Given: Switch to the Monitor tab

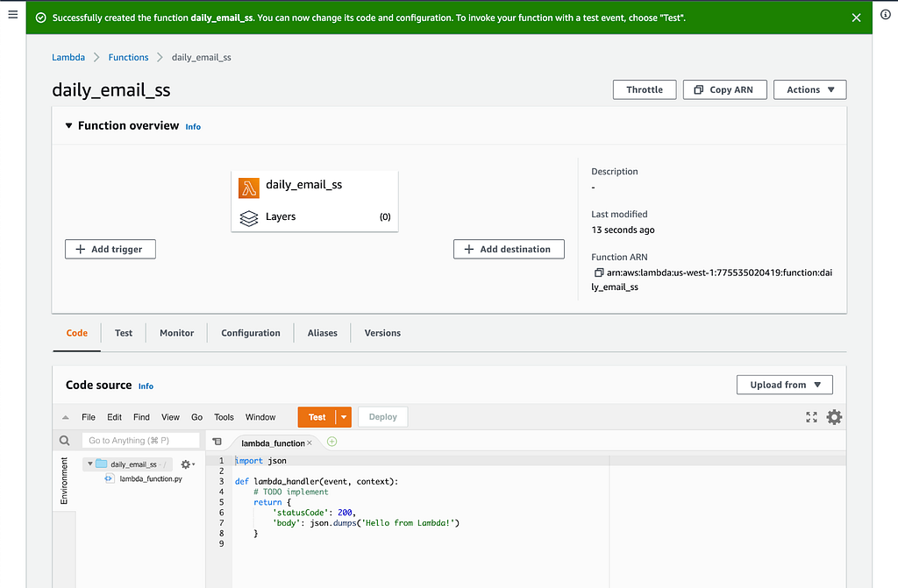Looking at the screenshot, I should coord(176,333).
